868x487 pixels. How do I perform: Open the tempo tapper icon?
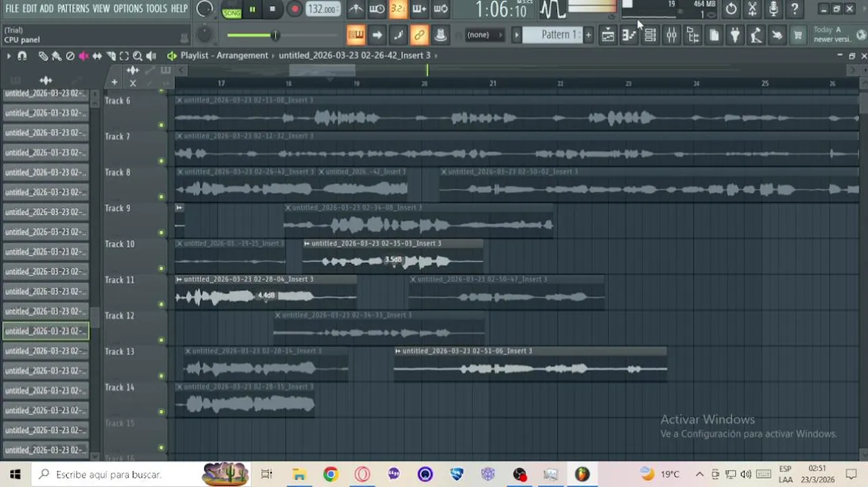(756, 35)
